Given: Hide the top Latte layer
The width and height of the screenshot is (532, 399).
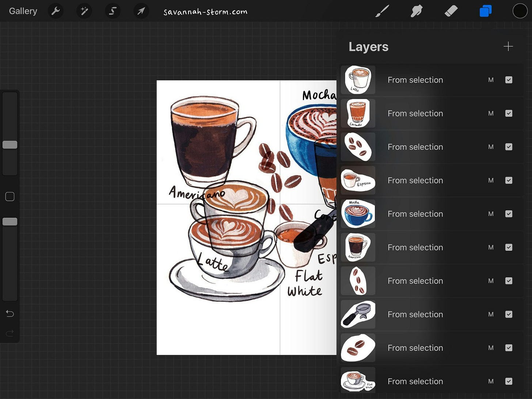Looking at the screenshot, I should click(x=509, y=80).
